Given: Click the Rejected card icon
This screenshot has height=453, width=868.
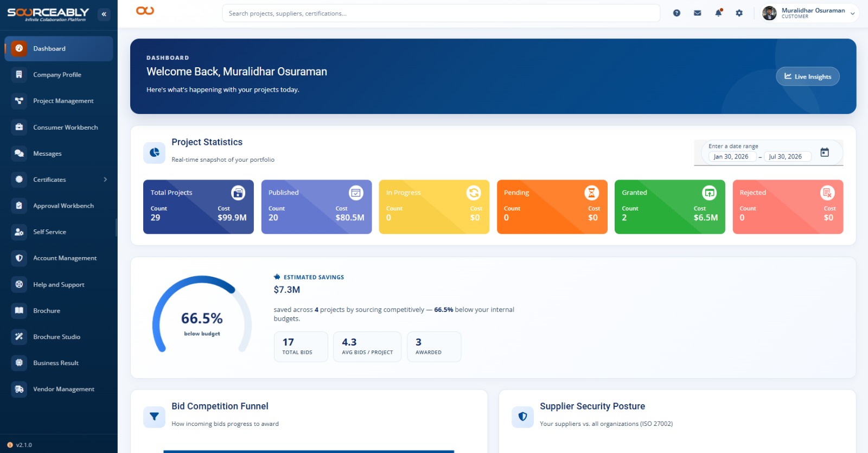Looking at the screenshot, I should pyautogui.click(x=827, y=193).
